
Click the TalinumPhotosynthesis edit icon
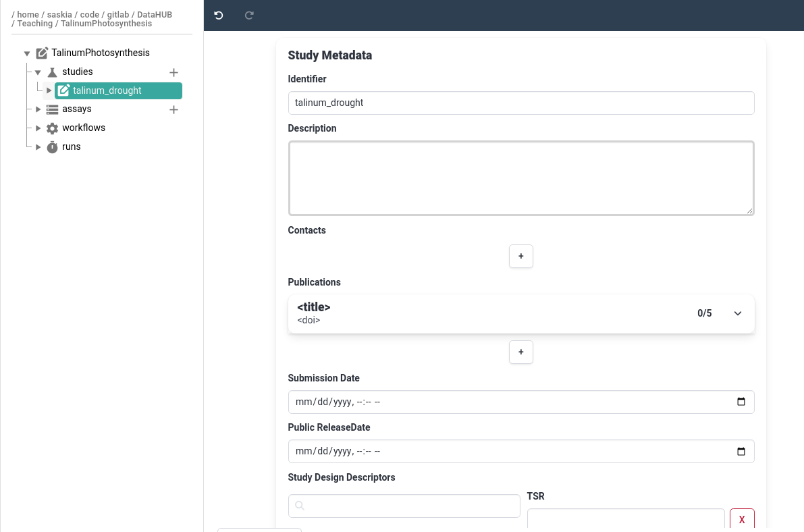[x=42, y=53]
